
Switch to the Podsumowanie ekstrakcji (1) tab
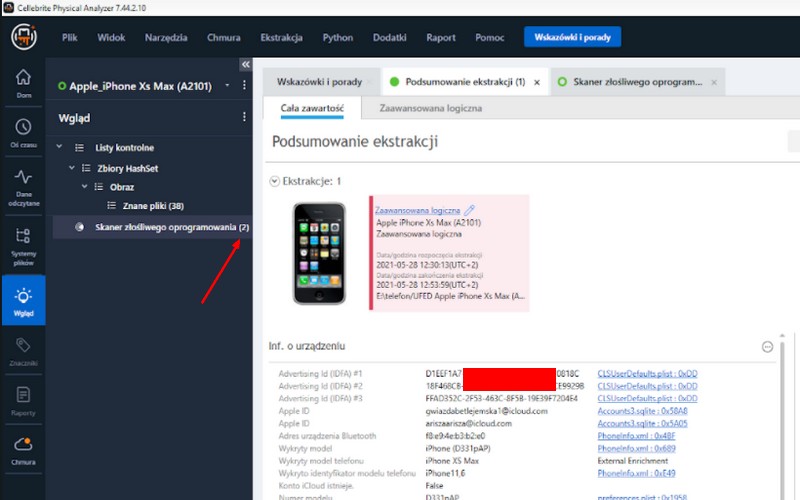coord(465,82)
